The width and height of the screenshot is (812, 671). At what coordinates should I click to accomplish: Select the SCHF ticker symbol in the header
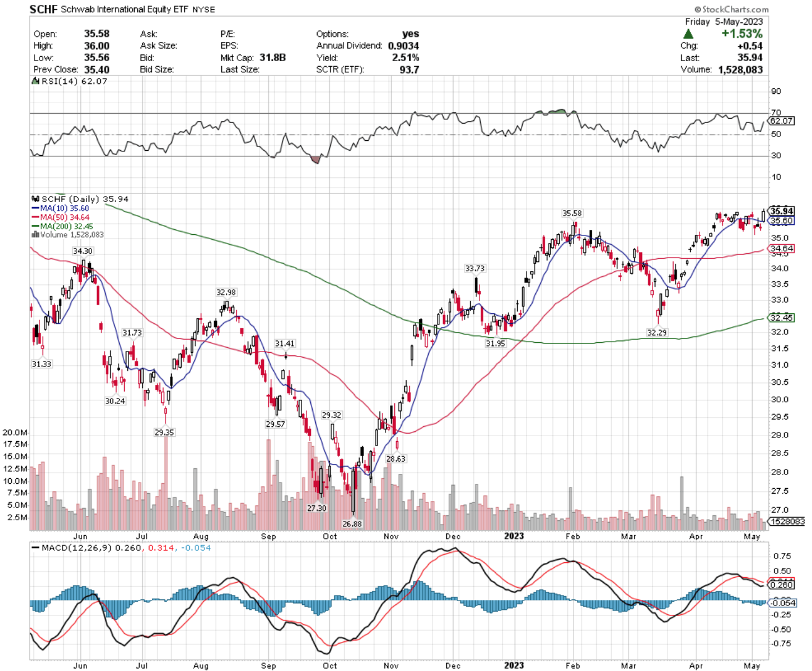click(x=43, y=9)
